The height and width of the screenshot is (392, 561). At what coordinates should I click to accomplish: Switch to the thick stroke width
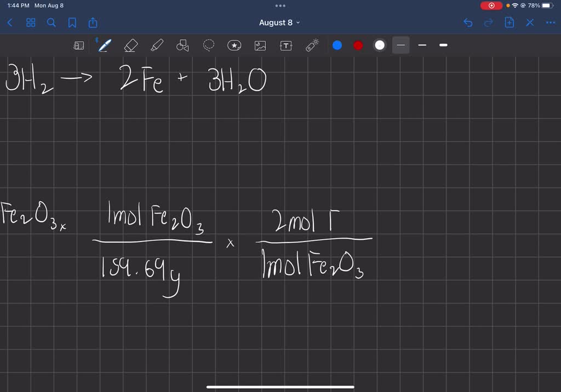[443, 45]
